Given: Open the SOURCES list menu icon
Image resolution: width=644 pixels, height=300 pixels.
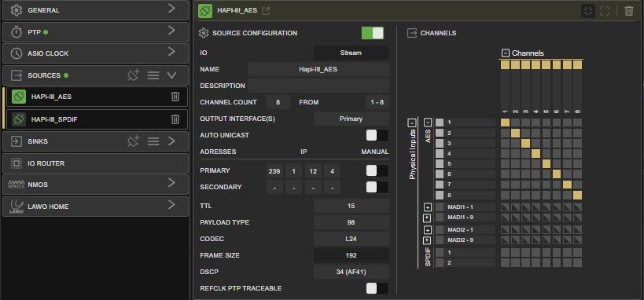Looking at the screenshot, I should coord(153,75).
